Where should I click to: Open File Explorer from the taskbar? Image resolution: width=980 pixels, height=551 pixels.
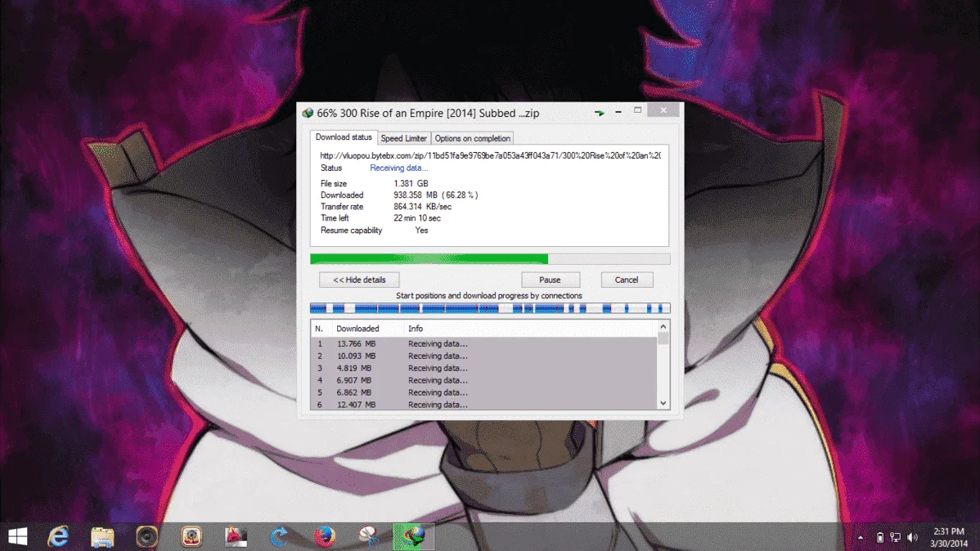pos(102,536)
